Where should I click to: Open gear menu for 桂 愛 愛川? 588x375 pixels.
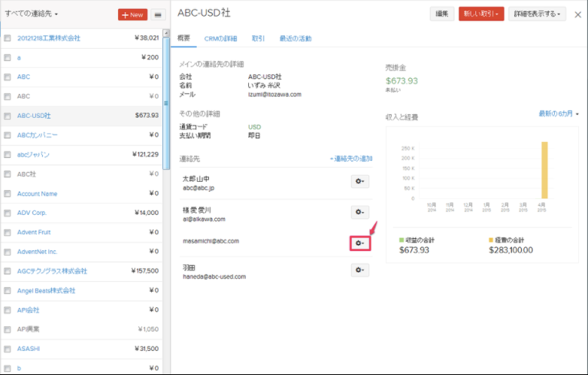tap(360, 213)
